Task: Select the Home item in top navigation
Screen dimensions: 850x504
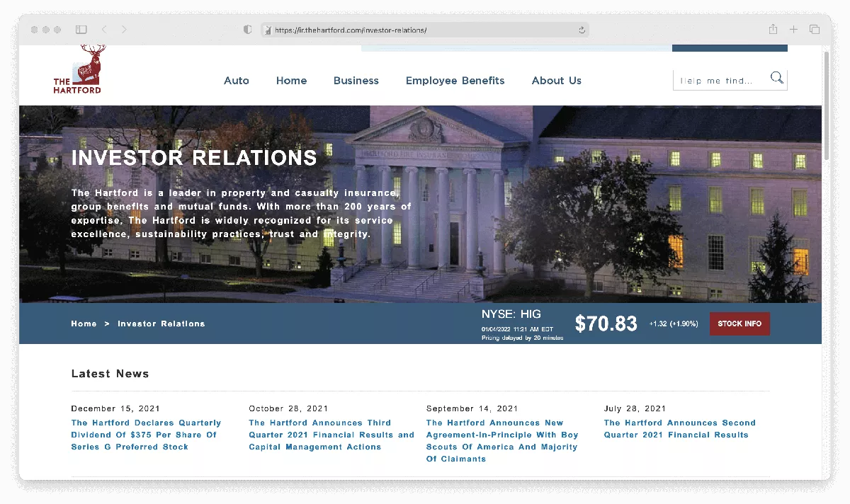Action: click(291, 81)
